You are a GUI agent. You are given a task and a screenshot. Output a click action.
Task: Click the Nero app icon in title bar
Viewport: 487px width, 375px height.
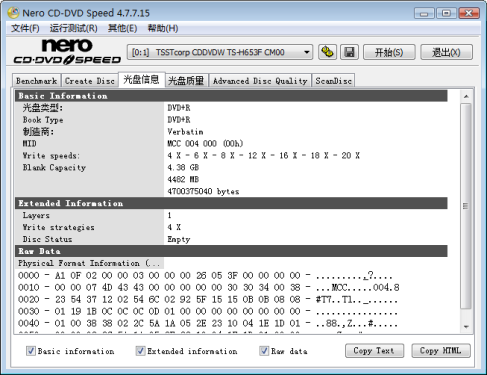pyautogui.click(x=13, y=13)
